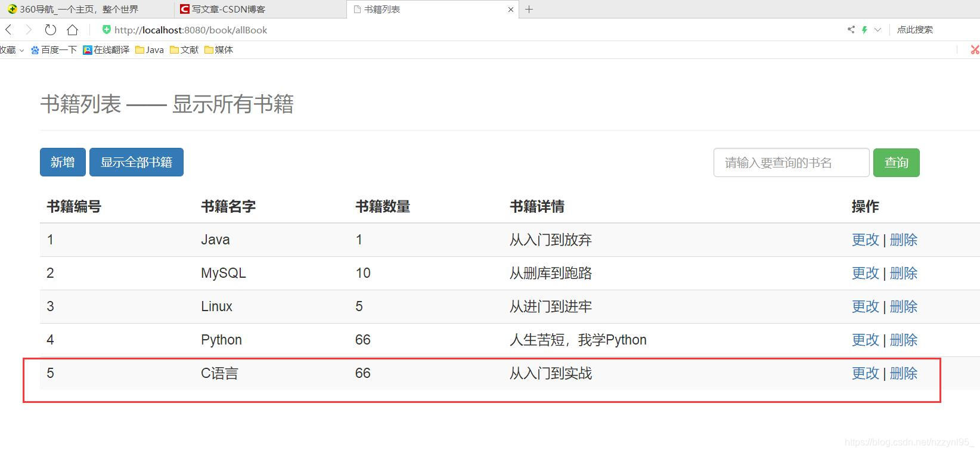Click the 书籍编号 column header
The width and height of the screenshot is (980, 453).
[x=74, y=206]
